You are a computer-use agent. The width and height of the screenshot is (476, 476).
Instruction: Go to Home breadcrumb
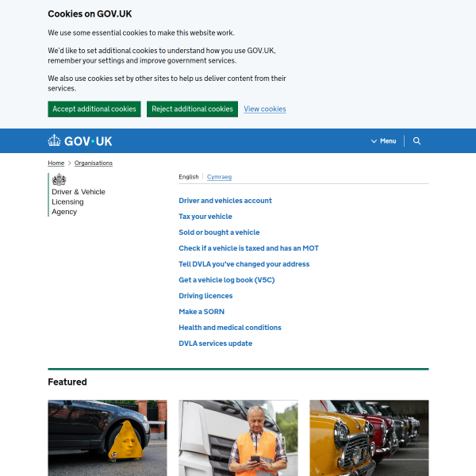(x=56, y=163)
